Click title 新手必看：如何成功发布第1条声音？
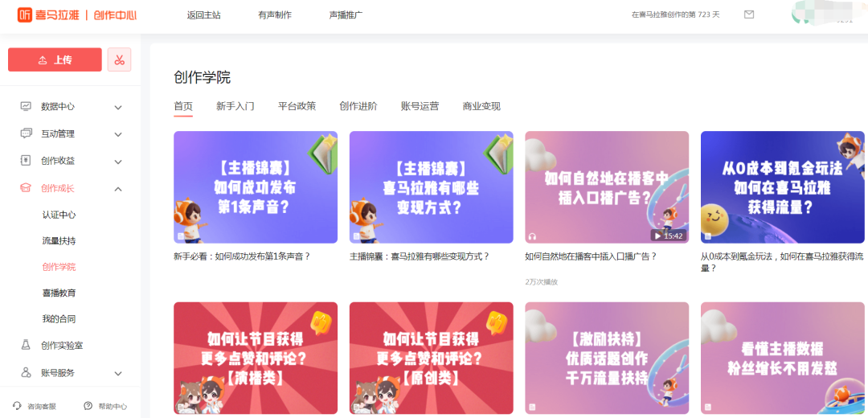Image resolution: width=868 pixels, height=418 pixels. [x=243, y=256]
